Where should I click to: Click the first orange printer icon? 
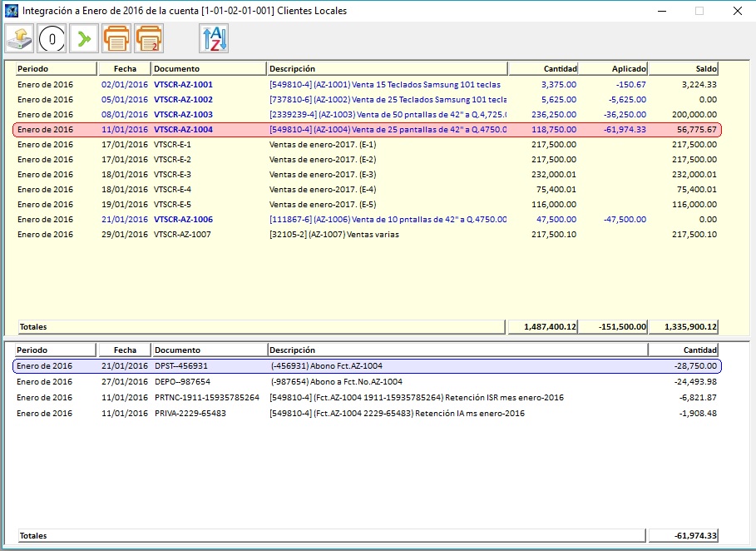click(x=116, y=39)
